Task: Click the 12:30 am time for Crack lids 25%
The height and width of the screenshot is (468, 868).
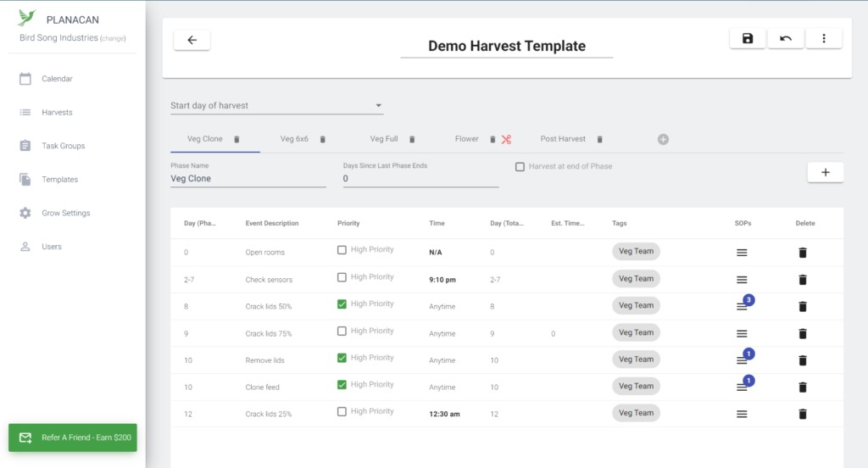Action: (x=444, y=414)
